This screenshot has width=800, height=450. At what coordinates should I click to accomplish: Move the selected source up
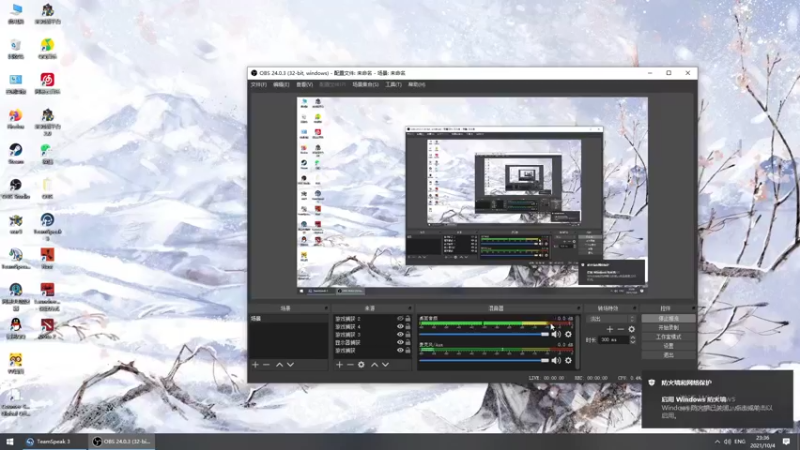click(x=374, y=365)
